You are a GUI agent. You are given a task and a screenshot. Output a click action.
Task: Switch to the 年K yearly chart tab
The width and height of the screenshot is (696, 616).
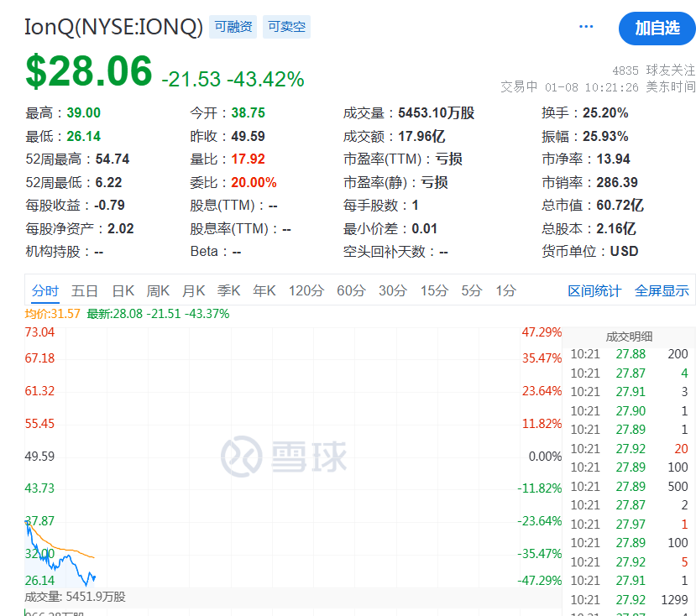264,291
